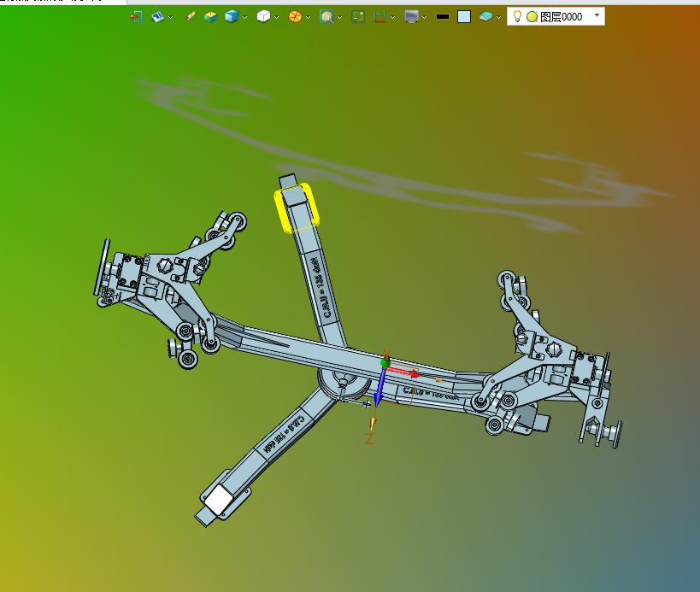Click the green picture background icon
The image size is (700, 592).
pos(358,17)
